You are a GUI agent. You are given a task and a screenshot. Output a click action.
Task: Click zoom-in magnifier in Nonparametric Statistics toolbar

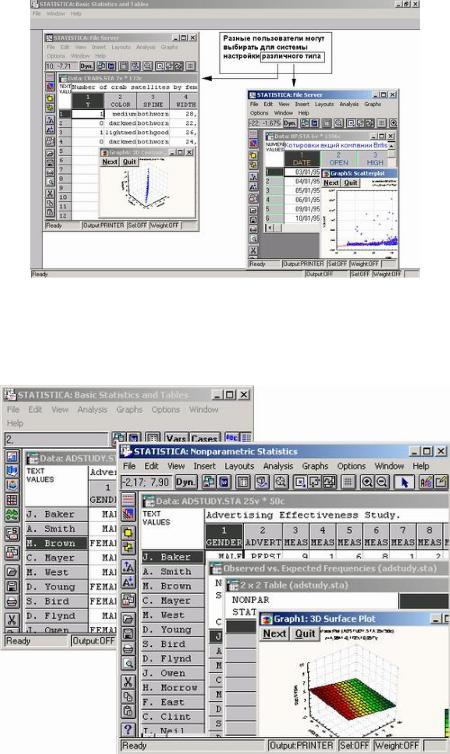point(367,482)
